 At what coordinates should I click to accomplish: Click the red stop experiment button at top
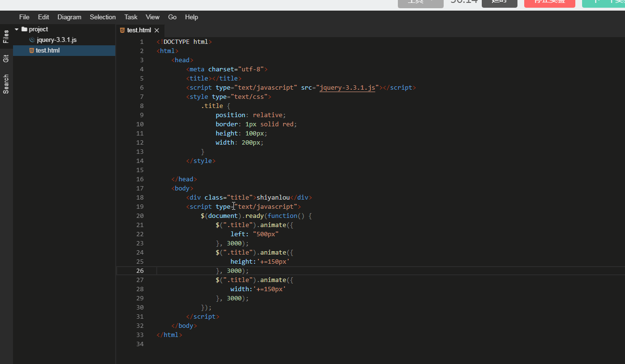point(549,2)
